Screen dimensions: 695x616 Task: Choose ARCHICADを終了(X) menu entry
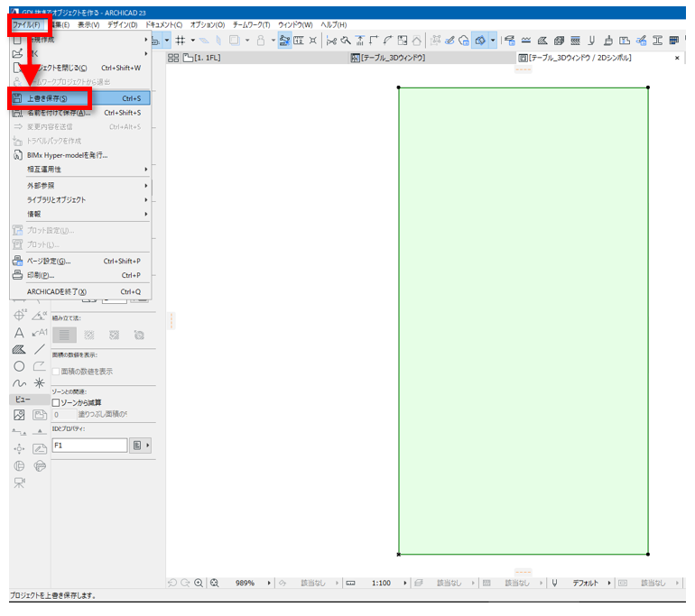click(80, 291)
